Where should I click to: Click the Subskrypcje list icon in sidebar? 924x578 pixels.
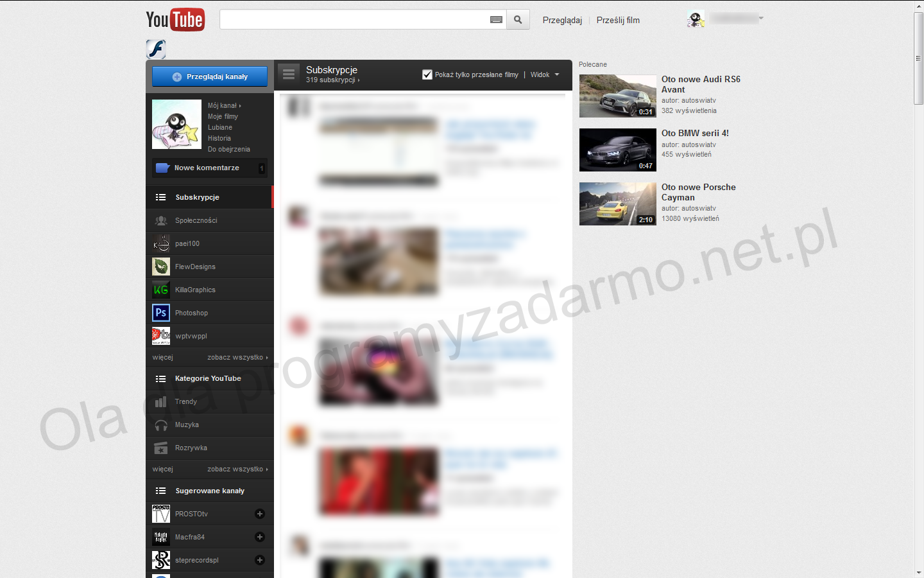point(161,197)
